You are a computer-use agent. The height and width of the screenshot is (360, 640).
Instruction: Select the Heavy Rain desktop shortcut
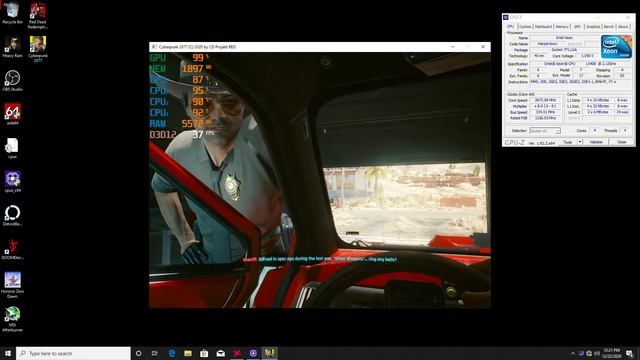coord(12,47)
